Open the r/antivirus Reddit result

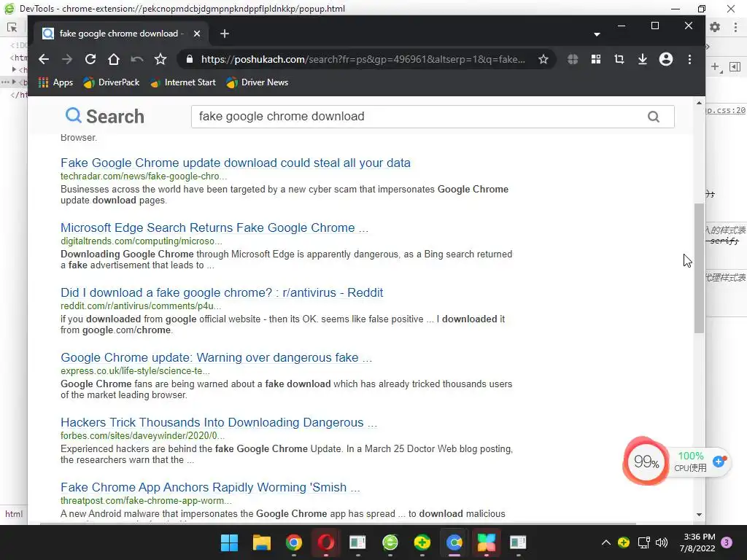[222, 292]
